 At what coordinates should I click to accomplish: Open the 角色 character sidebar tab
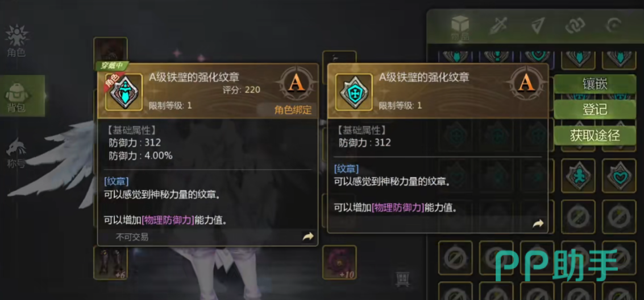(x=16, y=41)
